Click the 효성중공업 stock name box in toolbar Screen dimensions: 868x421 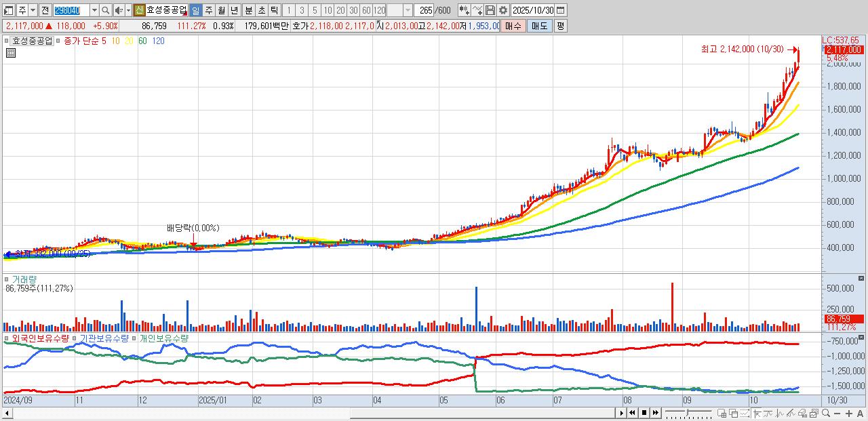point(167,10)
